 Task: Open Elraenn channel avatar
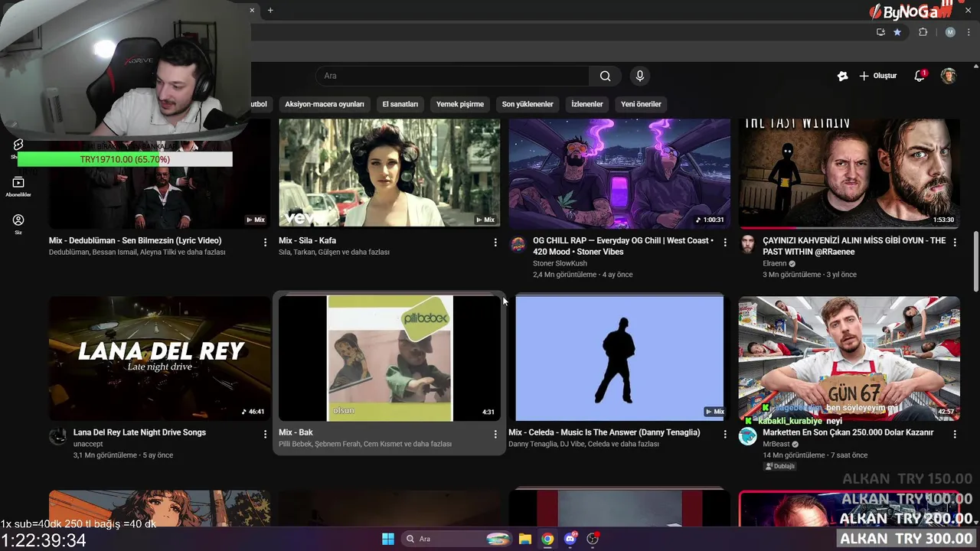click(x=748, y=245)
